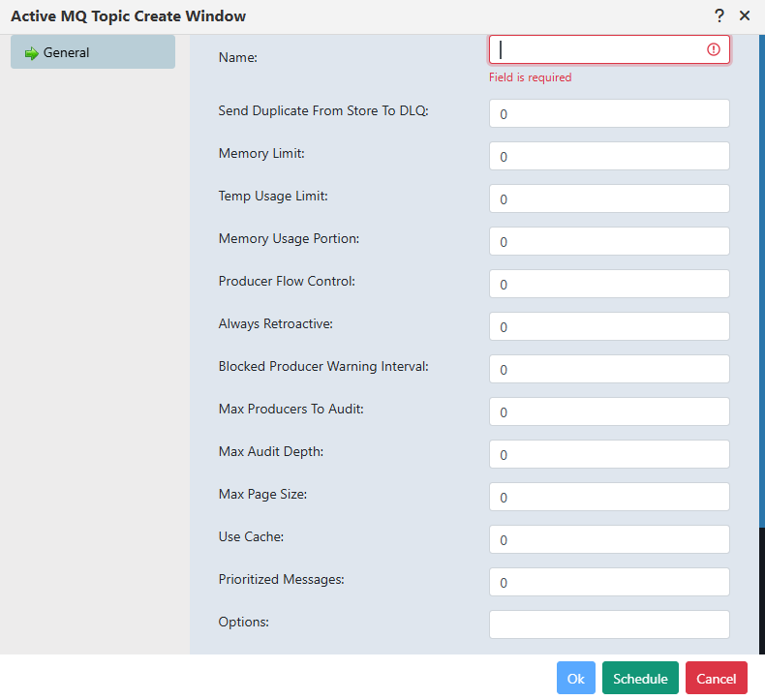
Task: Click the Always Retroactive input field
Action: tap(609, 326)
